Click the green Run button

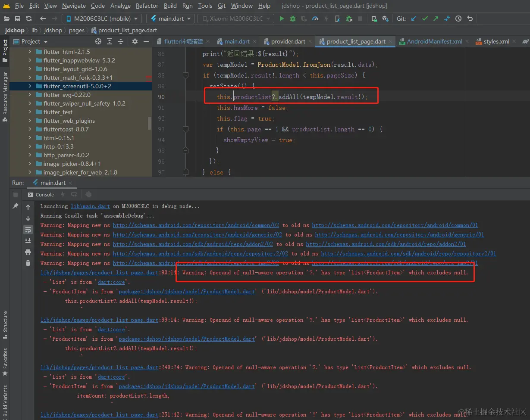click(x=282, y=19)
